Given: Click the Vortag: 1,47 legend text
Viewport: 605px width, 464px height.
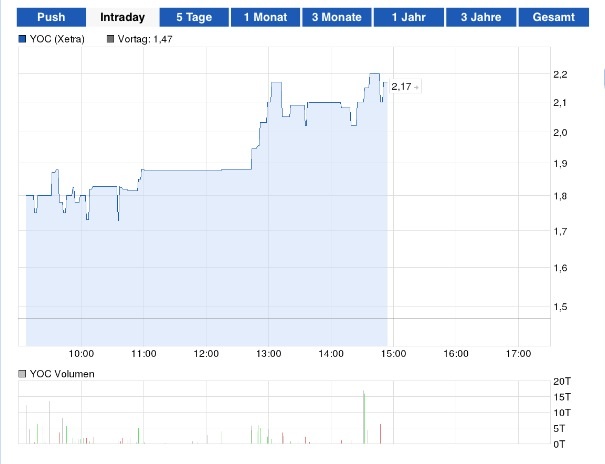Looking at the screenshot, I should (x=147, y=39).
